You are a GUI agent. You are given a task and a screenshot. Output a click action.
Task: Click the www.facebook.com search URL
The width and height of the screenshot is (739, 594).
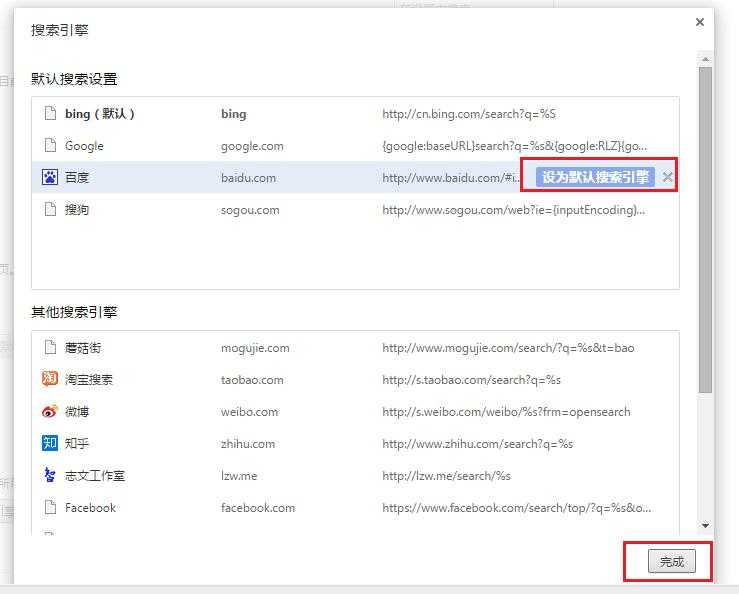[517, 508]
